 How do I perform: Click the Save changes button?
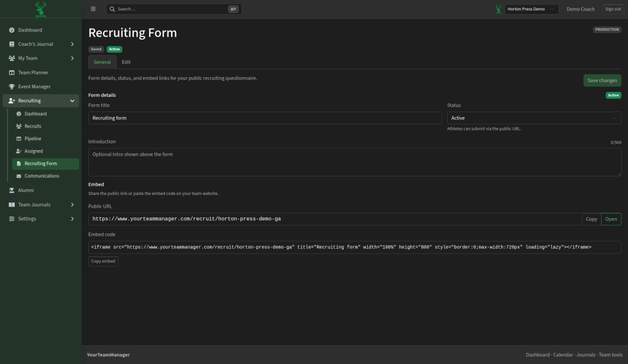coord(602,80)
